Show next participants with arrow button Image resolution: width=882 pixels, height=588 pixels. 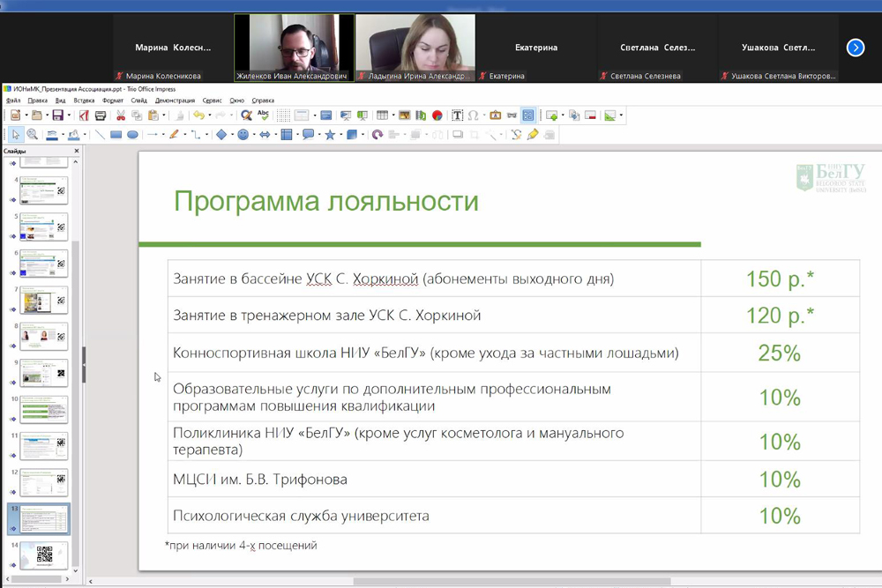(x=855, y=48)
